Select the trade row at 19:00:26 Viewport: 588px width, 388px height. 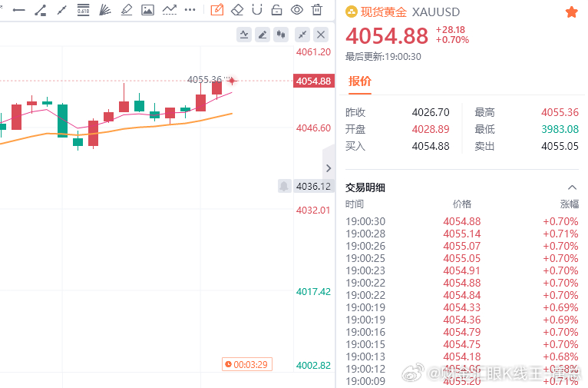pyautogui.click(x=462, y=246)
